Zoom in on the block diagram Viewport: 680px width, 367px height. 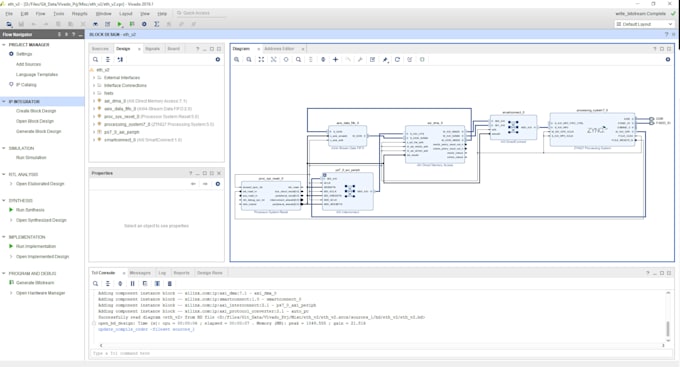coord(237,59)
